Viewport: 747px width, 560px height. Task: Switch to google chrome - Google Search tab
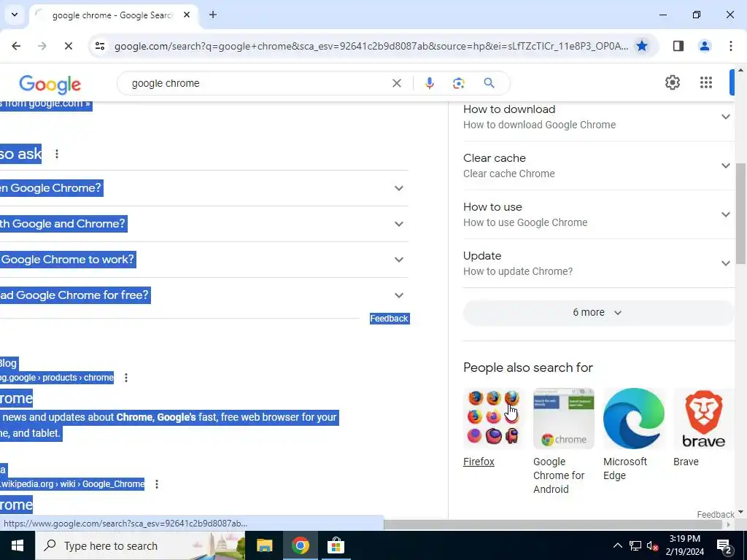pyautogui.click(x=112, y=15)
